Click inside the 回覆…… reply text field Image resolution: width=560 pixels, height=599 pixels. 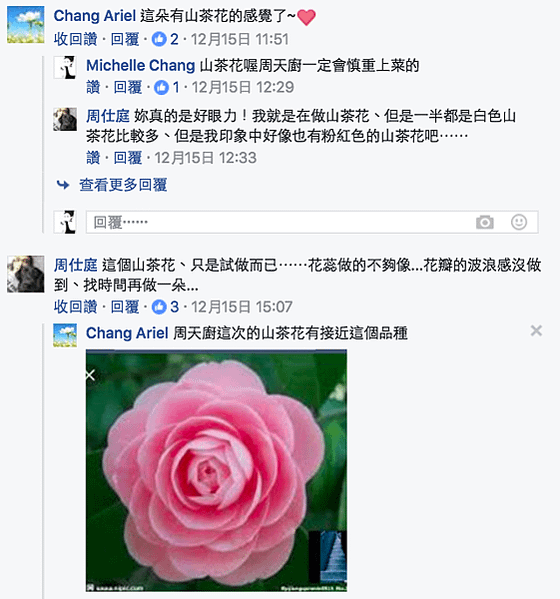click(x=279, y=222)
